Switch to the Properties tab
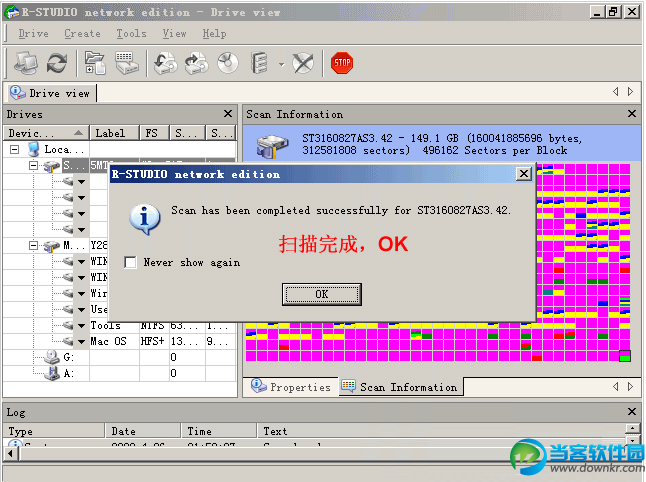 click(x=291, y=387)
